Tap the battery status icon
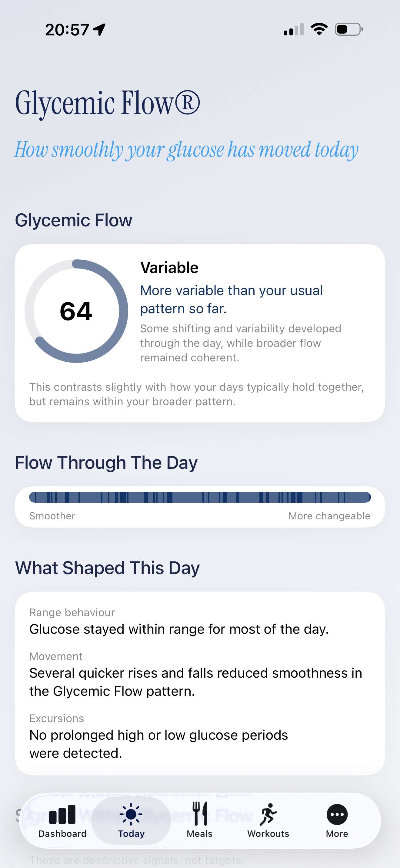 349,29
